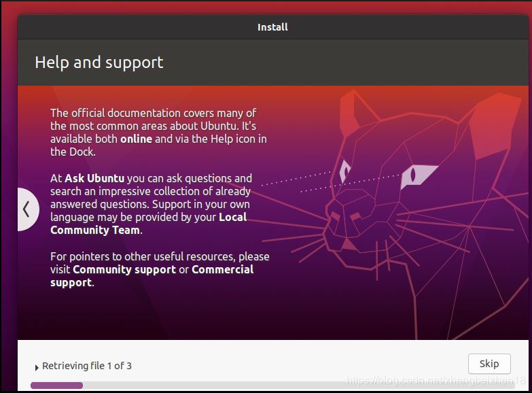Go back to the previous slide arrow
This screenshot has width=532, height=393.
click(26, 209)
